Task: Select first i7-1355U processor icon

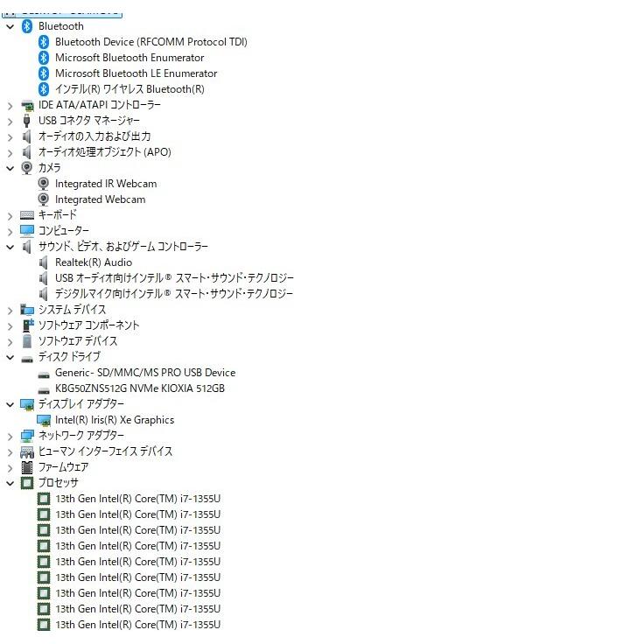Action: (44, 499)
